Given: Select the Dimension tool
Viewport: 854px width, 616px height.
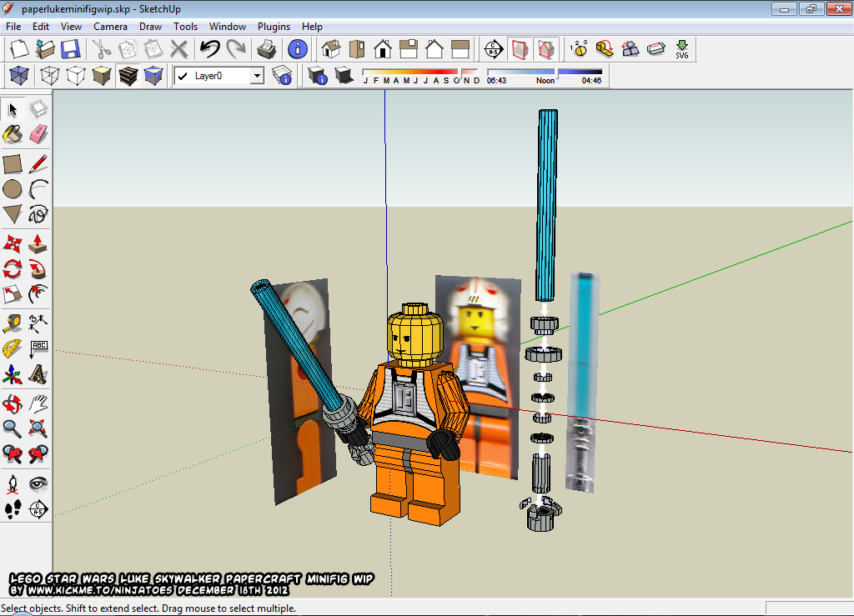Looking at the screenshot, I should 38,323.
